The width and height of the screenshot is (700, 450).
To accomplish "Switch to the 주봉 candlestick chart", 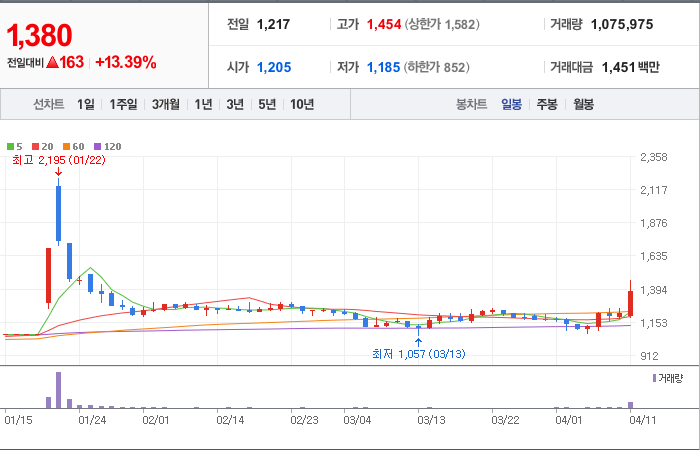I will [547, 104].
